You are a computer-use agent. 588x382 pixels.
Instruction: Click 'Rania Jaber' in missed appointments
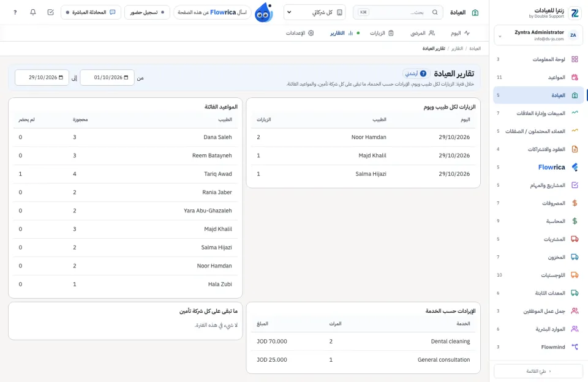[x=217, y=192]
